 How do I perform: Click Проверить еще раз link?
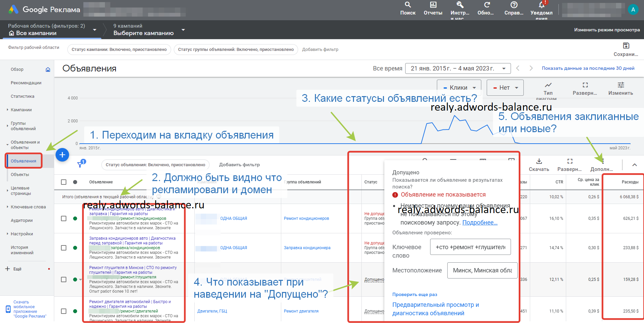pos(415,295)
